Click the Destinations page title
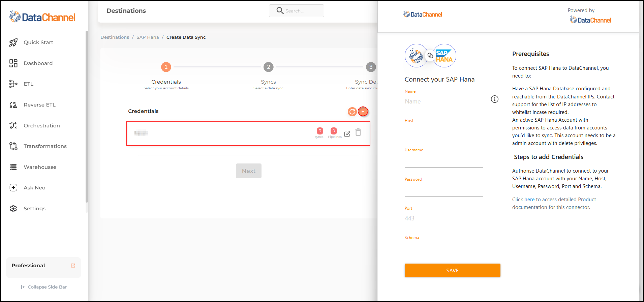This screenshot has width=644, height=302. (x=126, y=11)
